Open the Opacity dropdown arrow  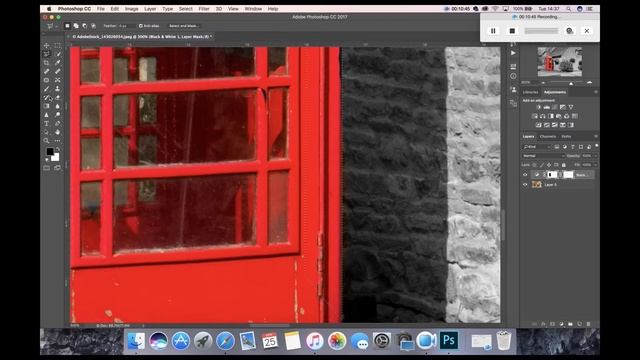[596, 156]
